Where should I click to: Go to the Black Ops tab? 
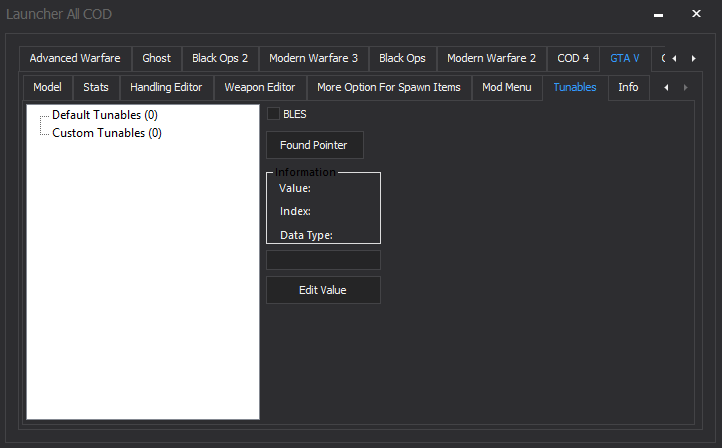[402, 58]
